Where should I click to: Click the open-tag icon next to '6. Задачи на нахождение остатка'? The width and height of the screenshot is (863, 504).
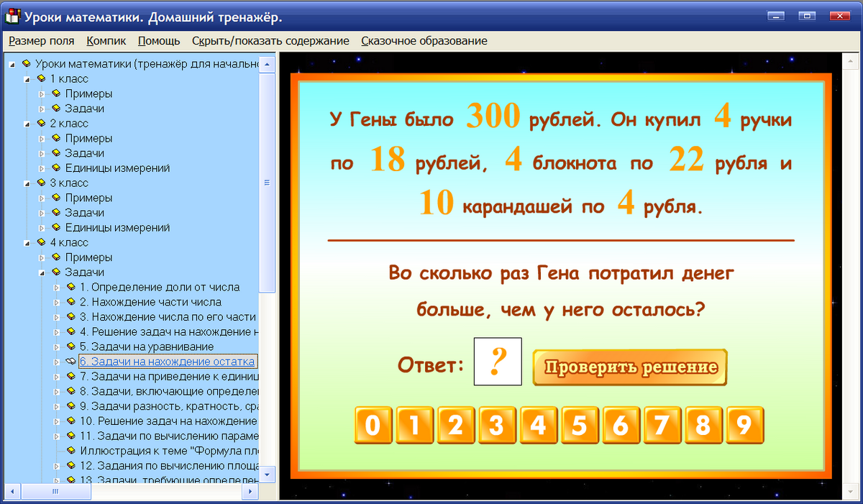click(69, 362)
